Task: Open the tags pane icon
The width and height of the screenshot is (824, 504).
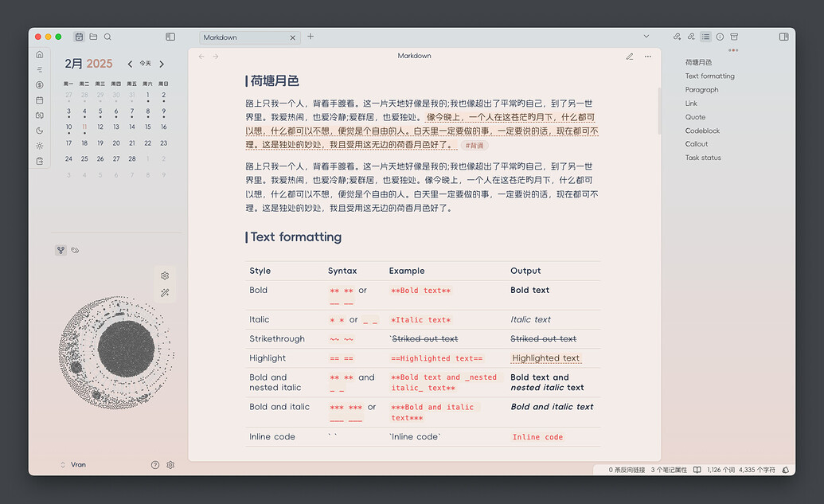Action: tap(75, 250)
